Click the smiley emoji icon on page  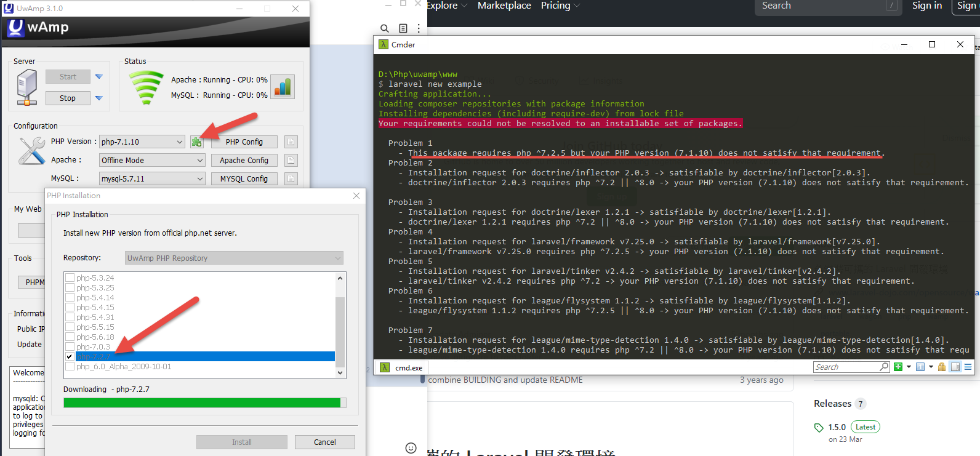pyautogui.click(x=411, y=448)
